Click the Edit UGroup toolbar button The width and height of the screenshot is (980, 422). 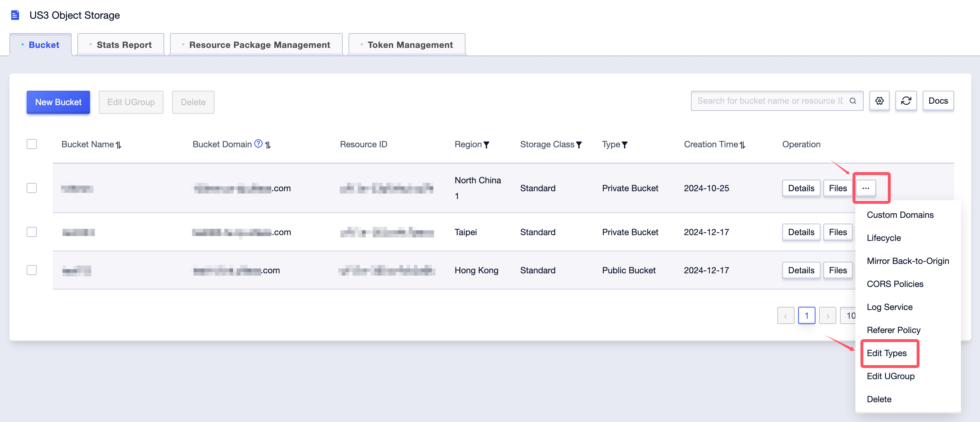click(131, 102)
